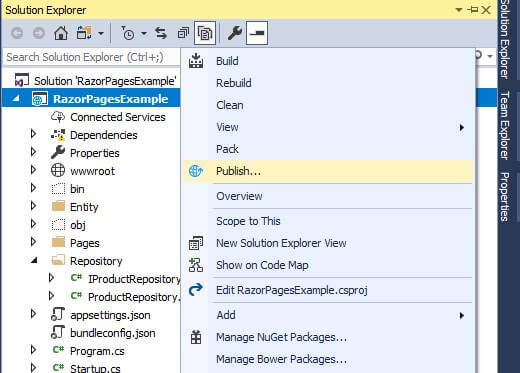Viewport: 520px width, 373px height.
Task: Collapse the Repository folder
Action: tap(34, 261)
